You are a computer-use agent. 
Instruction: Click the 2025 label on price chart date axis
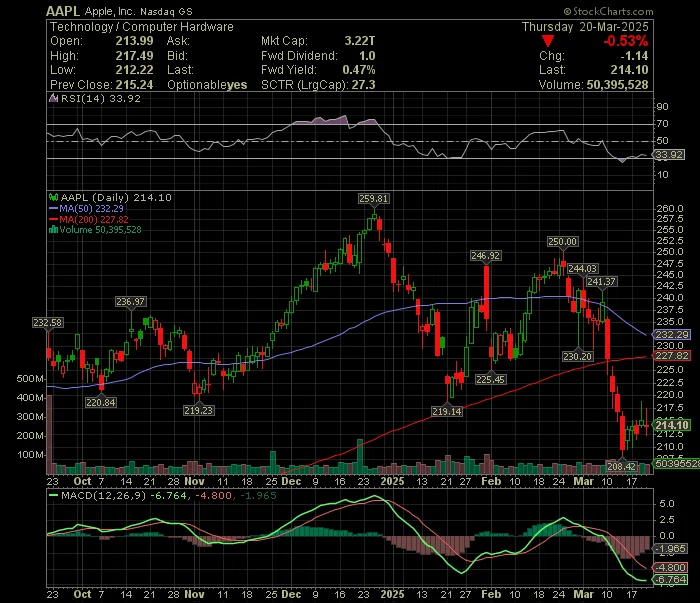(392, 481)
